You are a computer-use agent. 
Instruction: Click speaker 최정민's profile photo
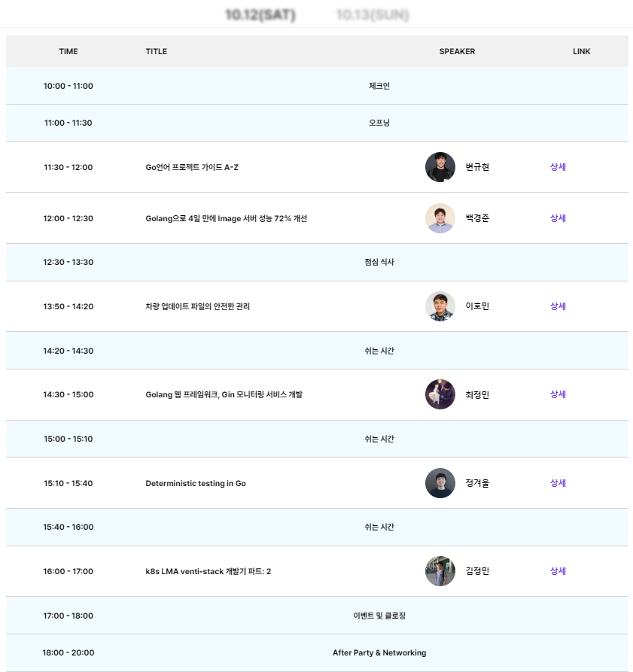440,394
